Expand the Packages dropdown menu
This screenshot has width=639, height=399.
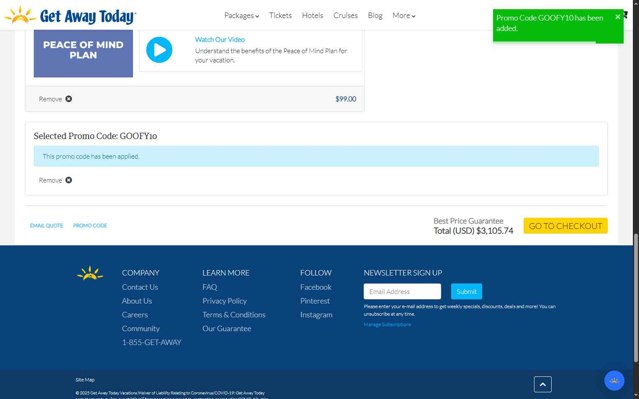241,15
